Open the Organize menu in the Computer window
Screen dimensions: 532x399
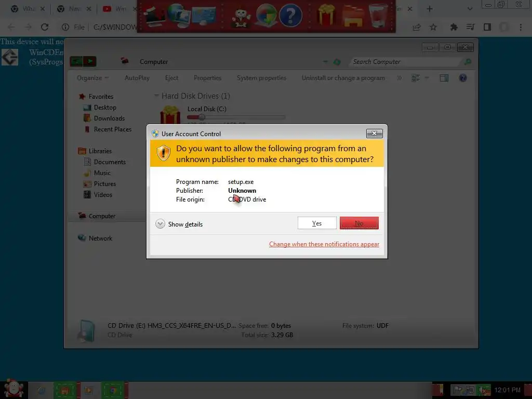click(92, 78)
